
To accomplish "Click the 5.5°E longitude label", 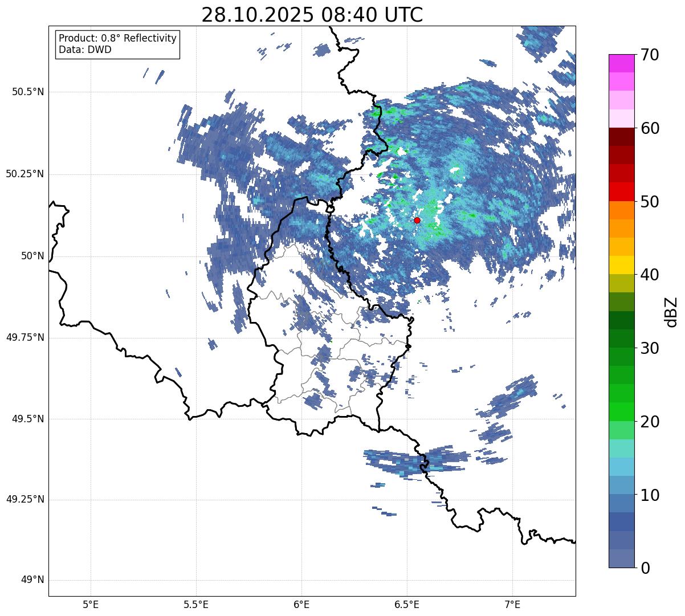I will pos(196,605).
